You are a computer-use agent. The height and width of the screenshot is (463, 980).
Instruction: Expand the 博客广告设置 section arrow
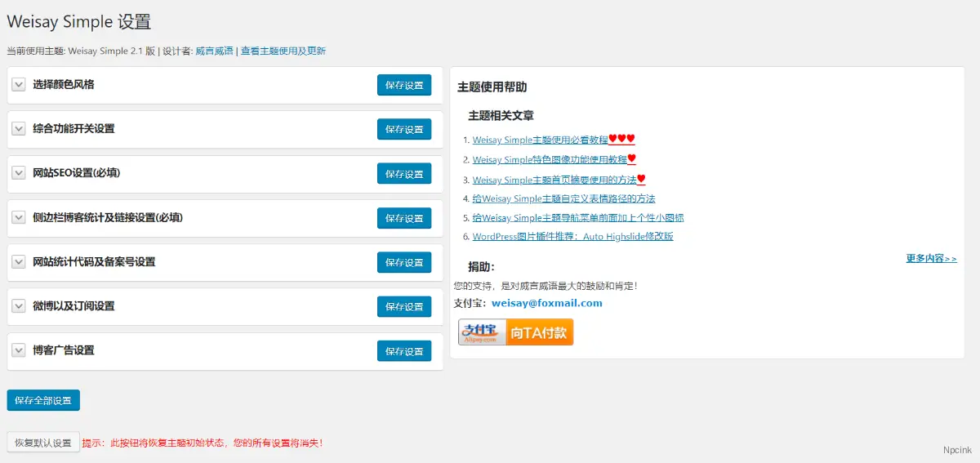point(20,350)
